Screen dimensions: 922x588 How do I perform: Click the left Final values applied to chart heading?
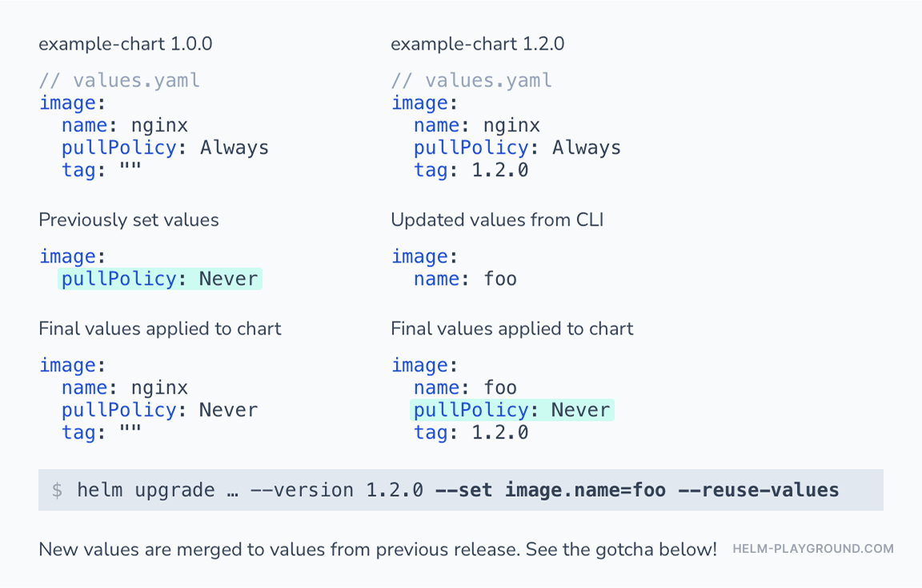pyautogui.click(x=160, y=329)
